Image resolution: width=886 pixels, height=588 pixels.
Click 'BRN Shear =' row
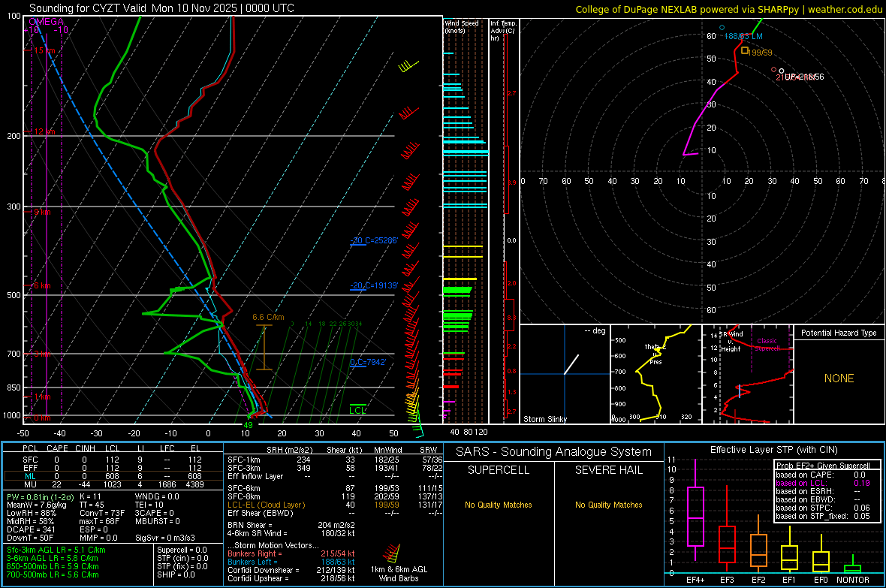click(x=291, y=525)
